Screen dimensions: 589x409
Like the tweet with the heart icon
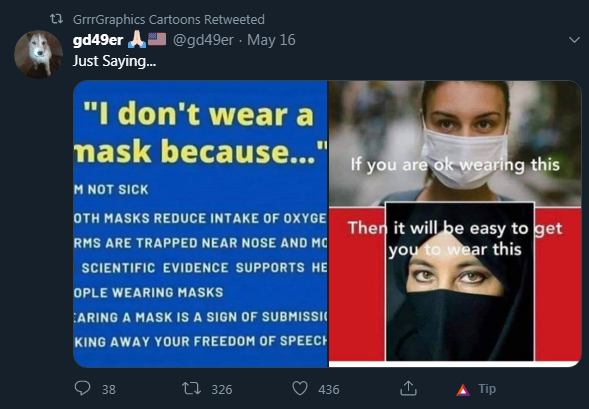point(300,389)
